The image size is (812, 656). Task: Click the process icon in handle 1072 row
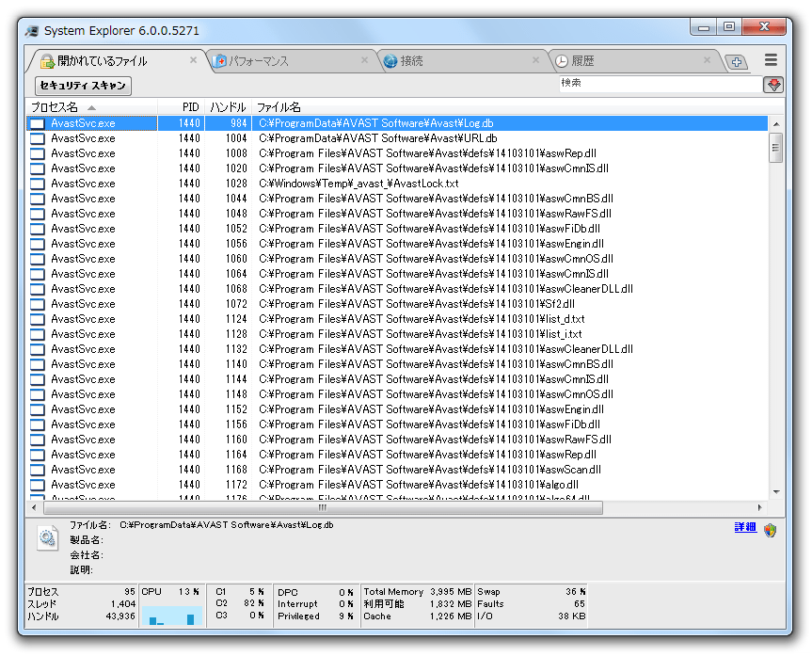click(x=38, y=304)
